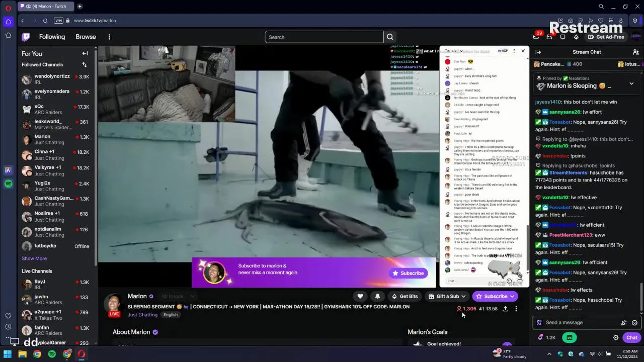Click the green rewards button below chat input
This screenshot has height=362, width=644.
[x=570, y=337]
